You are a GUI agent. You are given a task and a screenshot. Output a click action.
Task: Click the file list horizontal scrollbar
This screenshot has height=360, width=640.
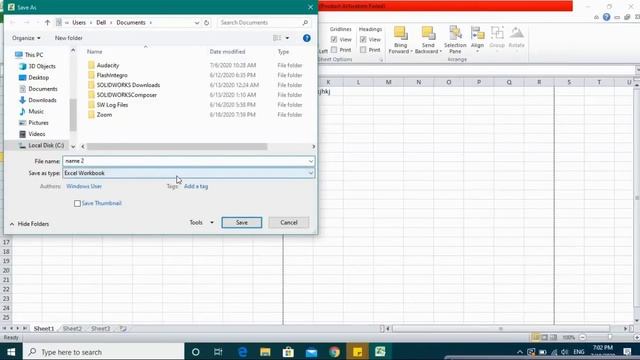pyautogui.click(x=177, y=146)
